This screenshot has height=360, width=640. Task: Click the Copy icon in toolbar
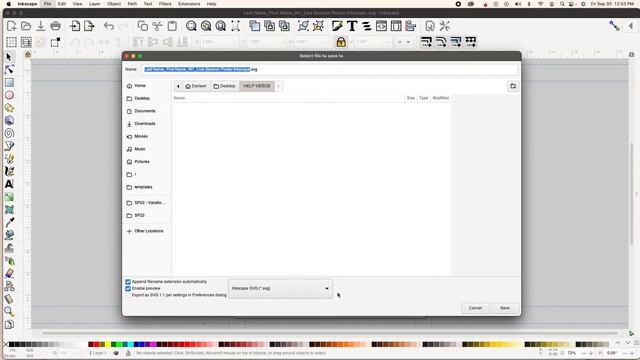(142, 26)
